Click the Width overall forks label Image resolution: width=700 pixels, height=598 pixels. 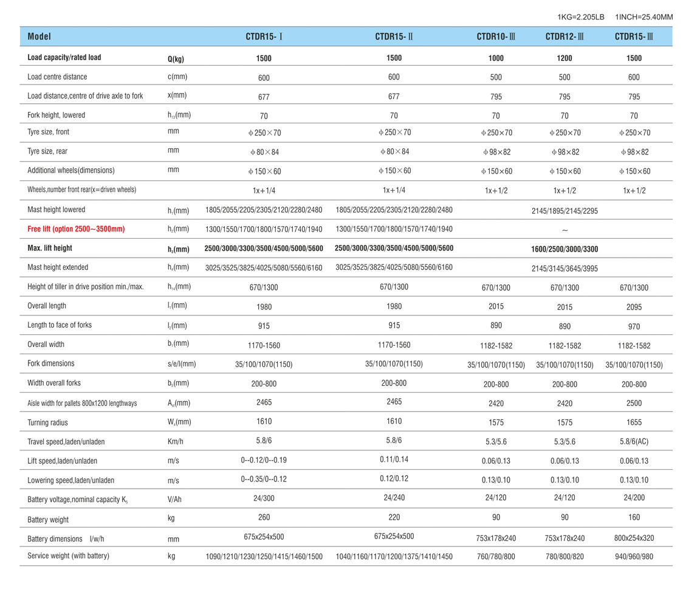point(54,383)
